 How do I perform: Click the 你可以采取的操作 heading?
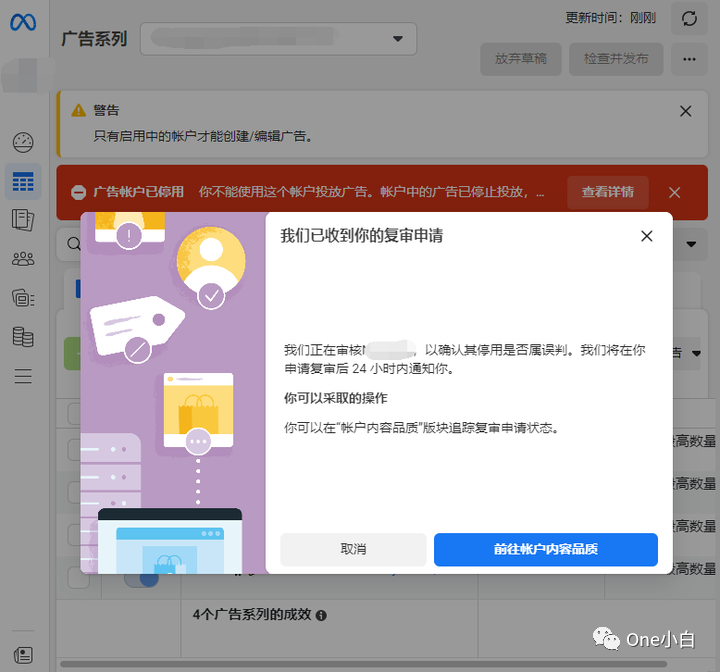pyautogui.click(x=336, y=398)
